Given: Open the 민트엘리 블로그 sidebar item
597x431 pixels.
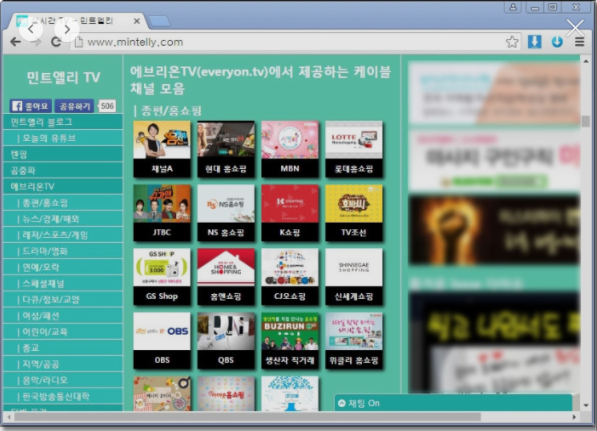Looking at the screenshot, I should [x=63, y=122].
